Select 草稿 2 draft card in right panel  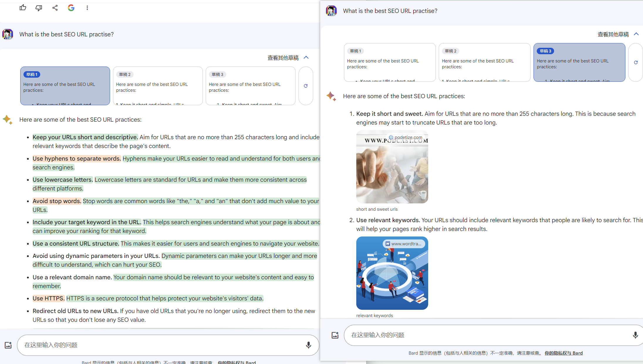[484, 62]
